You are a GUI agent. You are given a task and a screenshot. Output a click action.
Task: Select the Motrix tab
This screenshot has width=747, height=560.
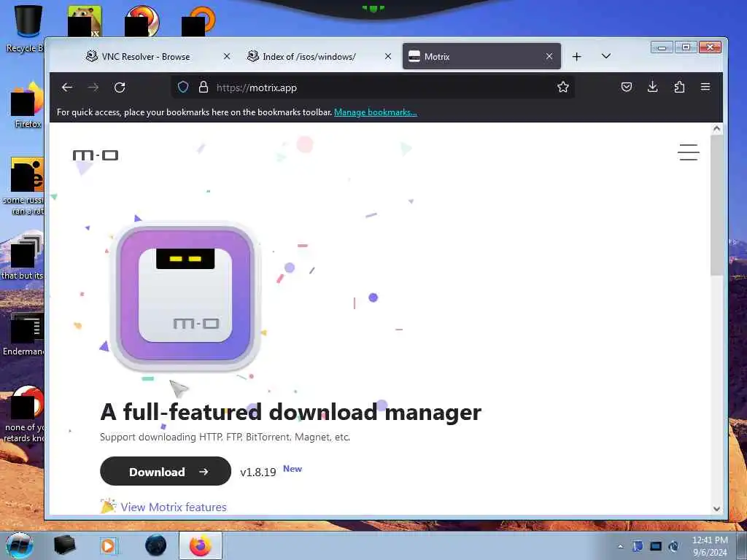click(x=481, y=56)
